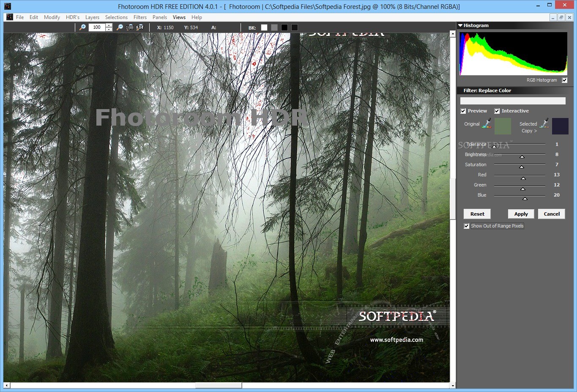This screenshot has width=577, height=392.
Task: Click the Red value 13
Action: pos(556,175)
